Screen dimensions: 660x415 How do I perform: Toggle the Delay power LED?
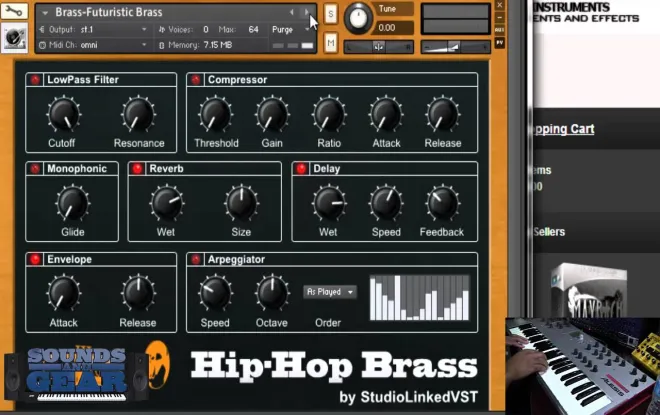tap(301, 168)
